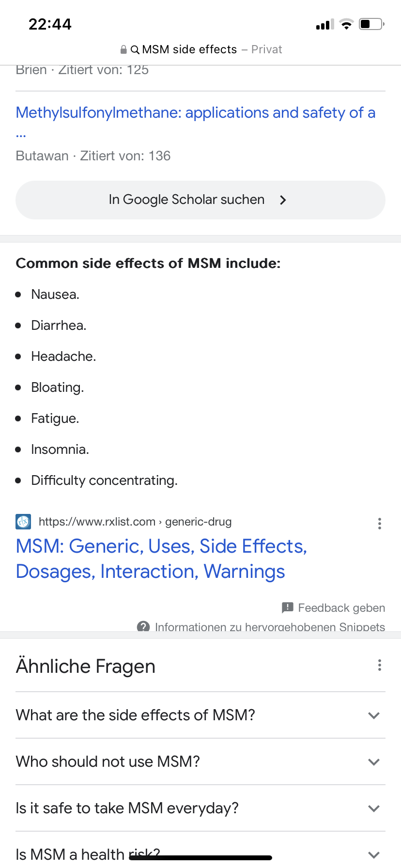Image resolution: width=401 pixels, height=868 pixels.
Task: Tap the 'MSM side effects' address bar field
Action: (x=200, y=49)
